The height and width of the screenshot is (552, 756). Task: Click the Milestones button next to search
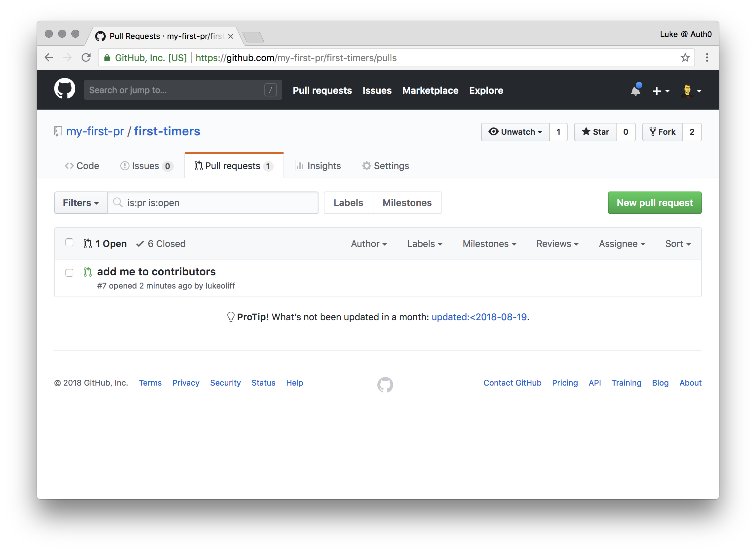[407, 202]
